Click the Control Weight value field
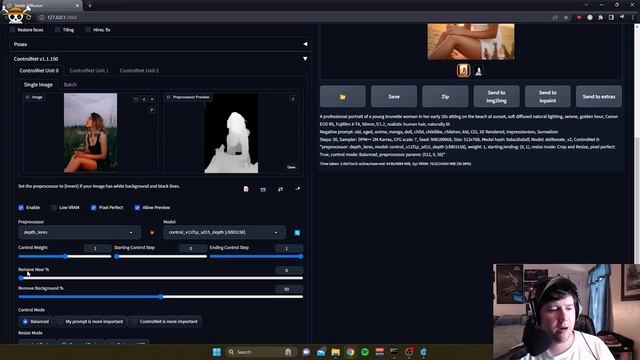 (97, 248)
